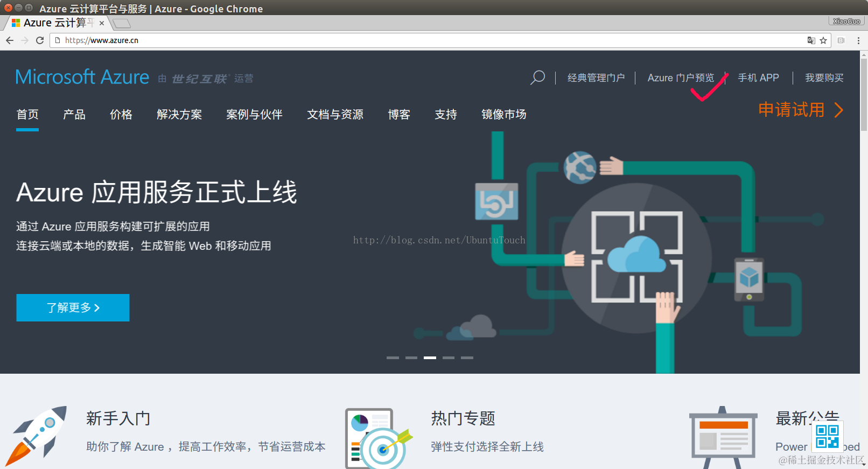Click the extension icon beside the address bar
868x469 pixels.
click(x=841, y=40)
